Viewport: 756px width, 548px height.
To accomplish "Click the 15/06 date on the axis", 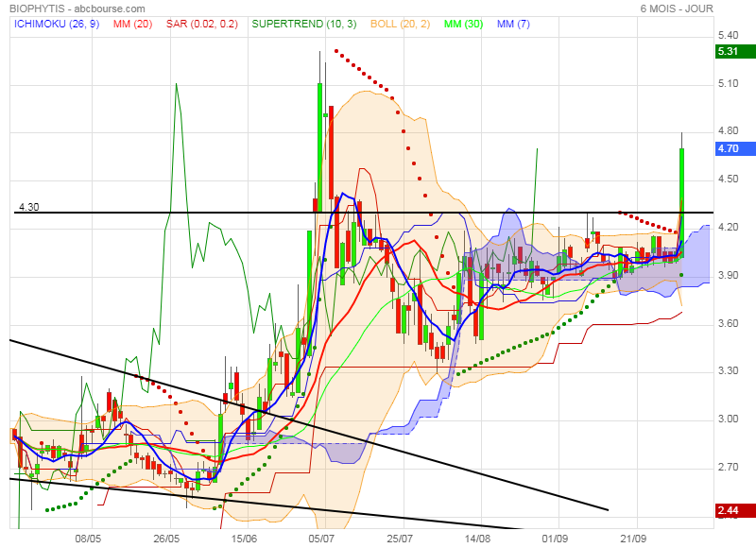I will point(244,539).
